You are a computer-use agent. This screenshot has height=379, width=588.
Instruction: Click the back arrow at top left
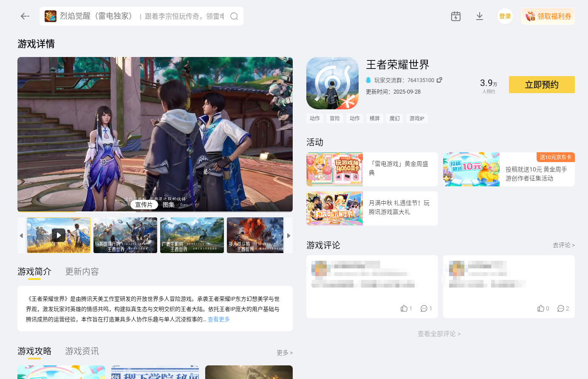click(x=25, y=16)
